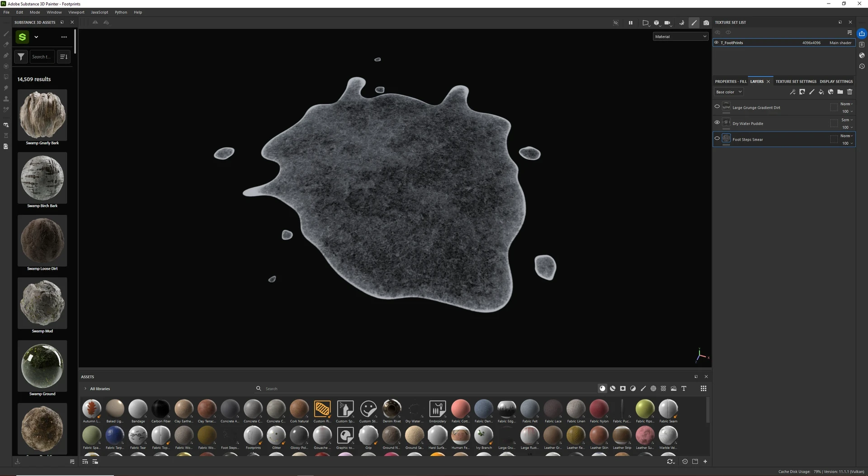
Task: Toggle visibility of T_FootPrints texture set
Action: (x=716, y=43)
